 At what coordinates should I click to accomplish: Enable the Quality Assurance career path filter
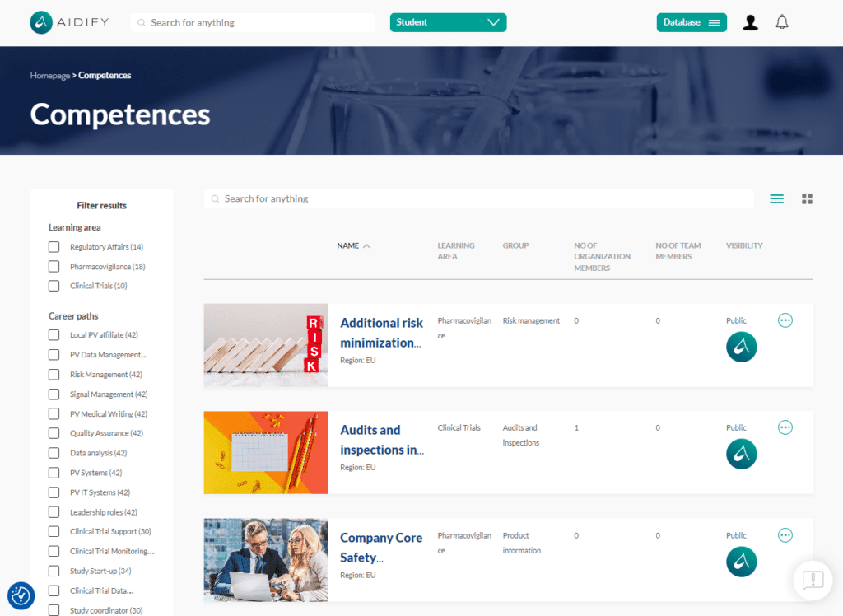click(54, 433)
